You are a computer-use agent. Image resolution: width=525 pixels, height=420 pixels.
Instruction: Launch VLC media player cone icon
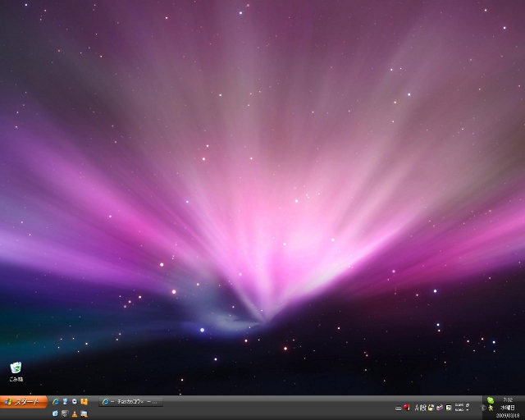[75, 414]
